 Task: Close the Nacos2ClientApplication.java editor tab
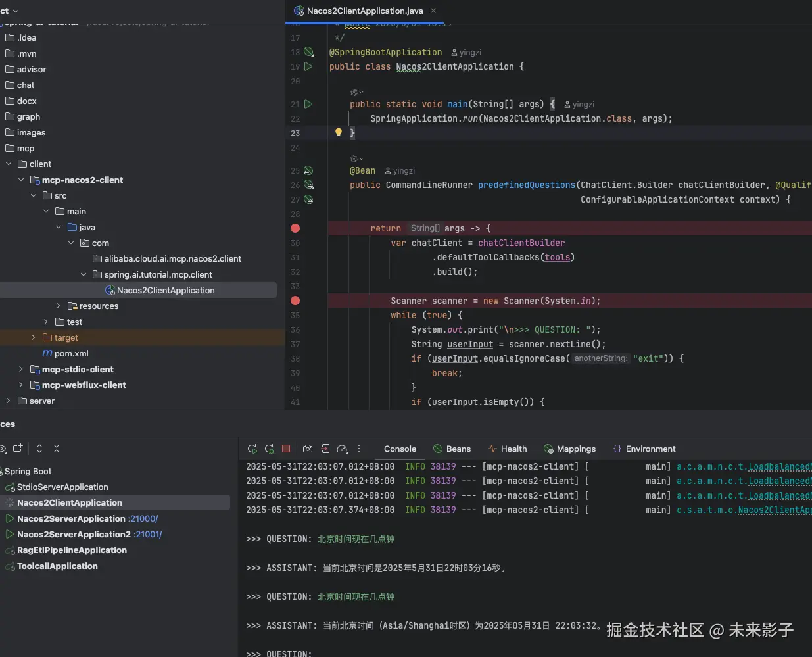tap(433, 11)
